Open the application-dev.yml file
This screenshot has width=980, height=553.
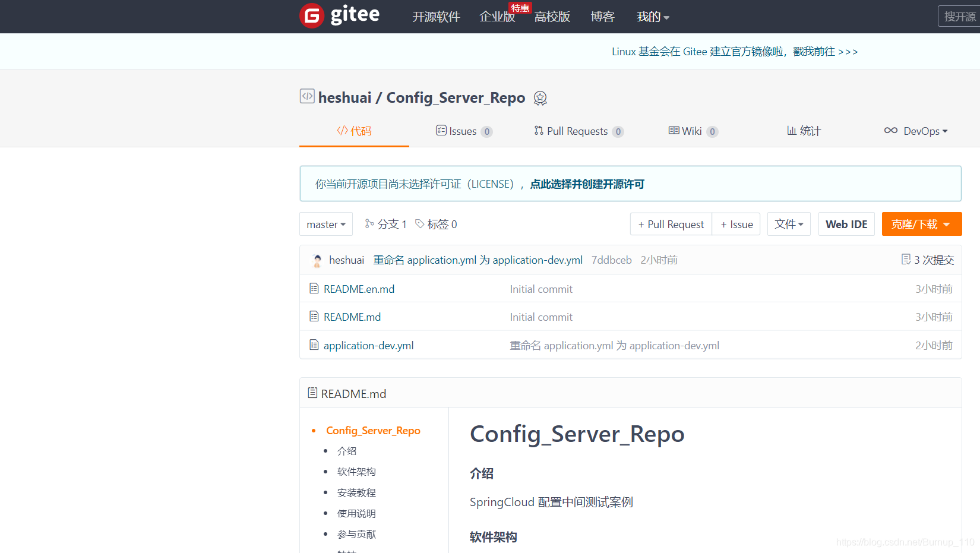368,346
